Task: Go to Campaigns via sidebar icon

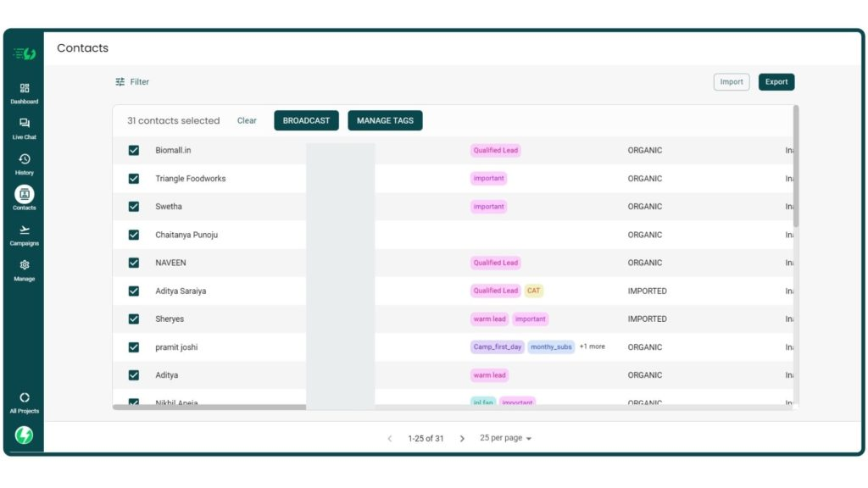Action: [x=24, y=230]
